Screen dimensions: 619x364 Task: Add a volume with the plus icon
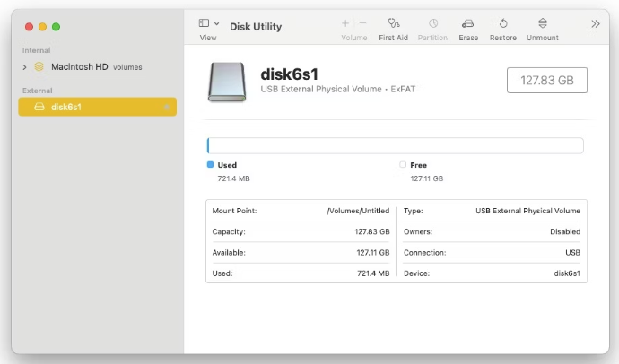[x=345, y=23]
